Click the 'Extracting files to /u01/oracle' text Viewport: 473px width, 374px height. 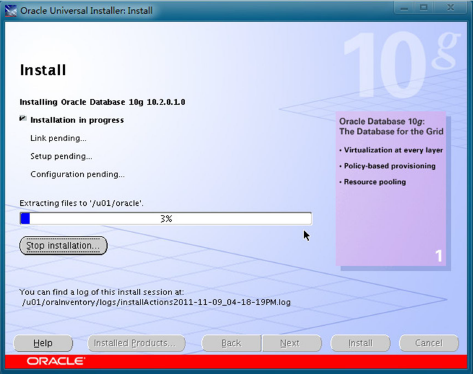[81, 203]
